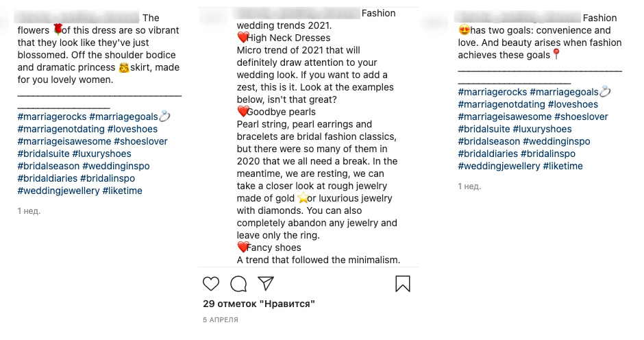Viewport: 644px width, 340px height.
Task: Save the post with the bookmark icon
Action: click(x=403, y=284)
